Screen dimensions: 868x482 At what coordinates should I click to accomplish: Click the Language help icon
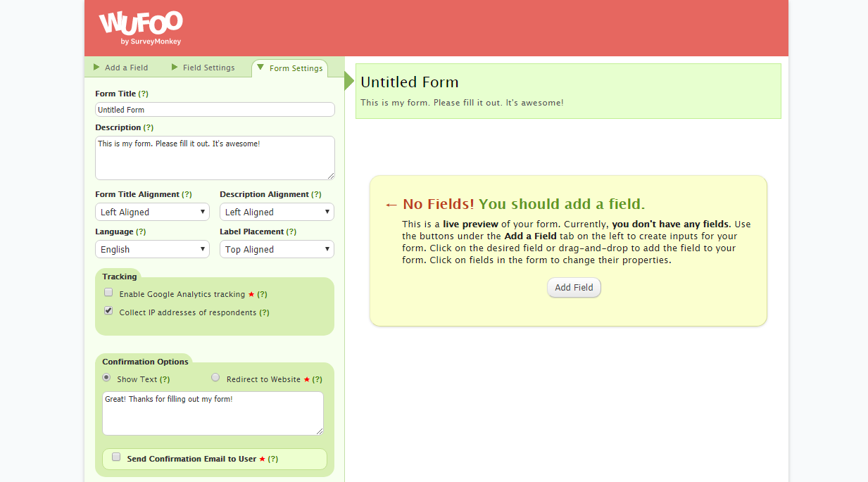click(x=141, y=232)
